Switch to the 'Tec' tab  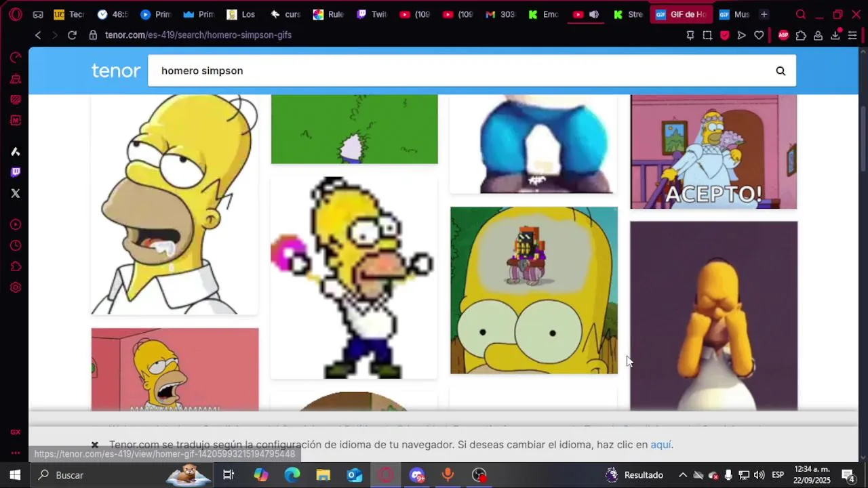coord(68,14)
